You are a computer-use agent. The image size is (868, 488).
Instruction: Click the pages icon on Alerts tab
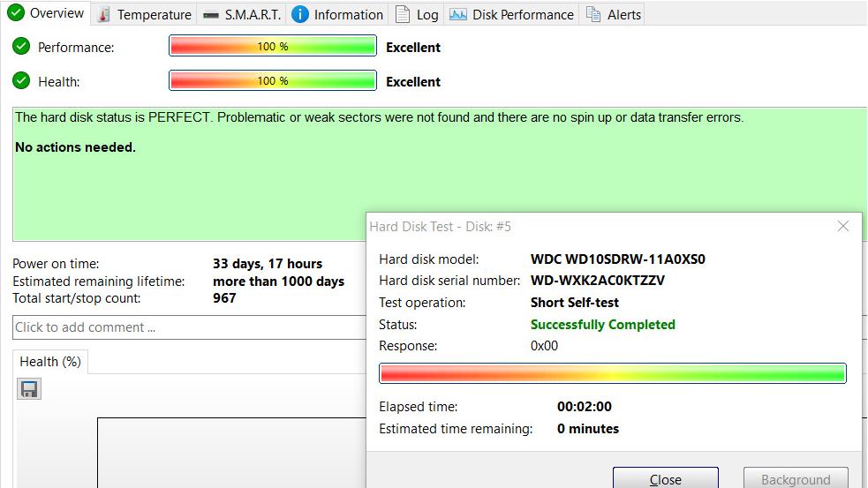tap(593, 14)
